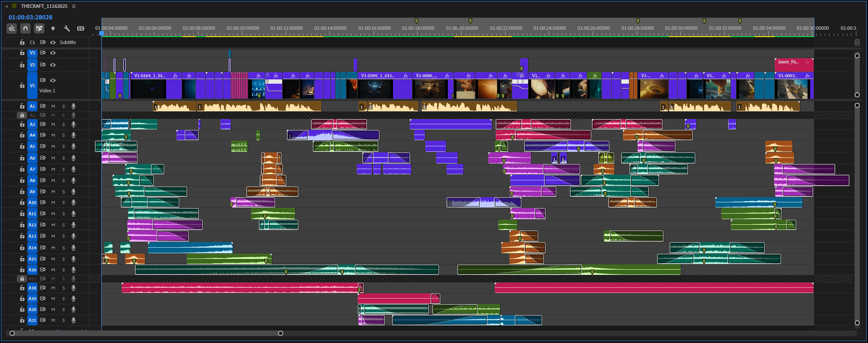Toggle Linked Selection button
Image resolution: width=868 pixels, height=343 pixels.
pyautogui.click(x=39, y=28)
